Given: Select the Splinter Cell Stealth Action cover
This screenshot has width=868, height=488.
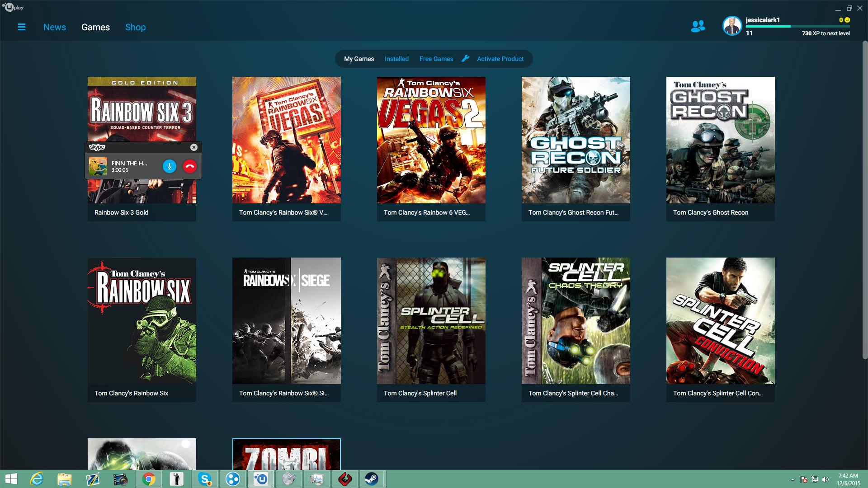Looking at the screenshot, I should point(431,321).
